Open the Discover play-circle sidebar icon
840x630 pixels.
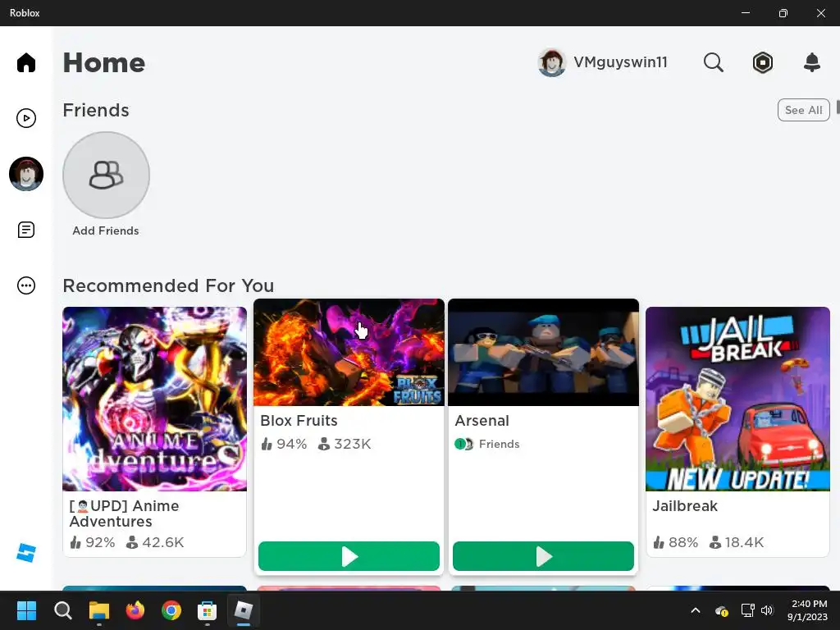25,118
